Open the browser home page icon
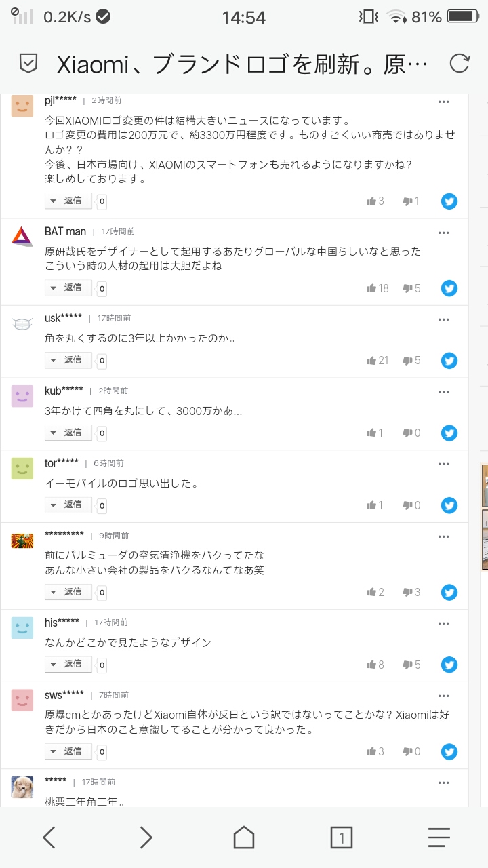This screenshot has width=488, height=868. (x=244, y=837)
